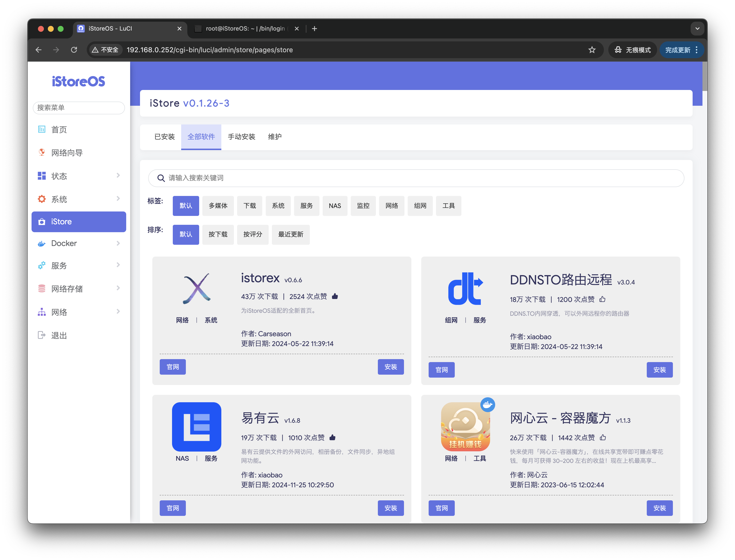Filter by 多媒体 tag
Image resolution: width=735 pixels, height=560 pixels.
coord(218,206)
